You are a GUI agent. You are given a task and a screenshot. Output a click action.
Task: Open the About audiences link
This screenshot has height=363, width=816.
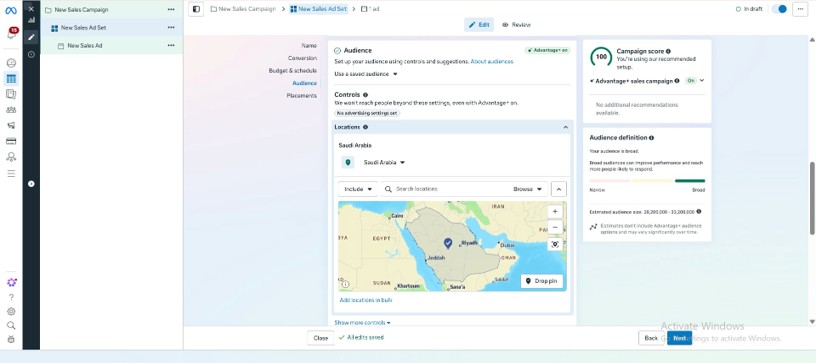tap(492, 61)
